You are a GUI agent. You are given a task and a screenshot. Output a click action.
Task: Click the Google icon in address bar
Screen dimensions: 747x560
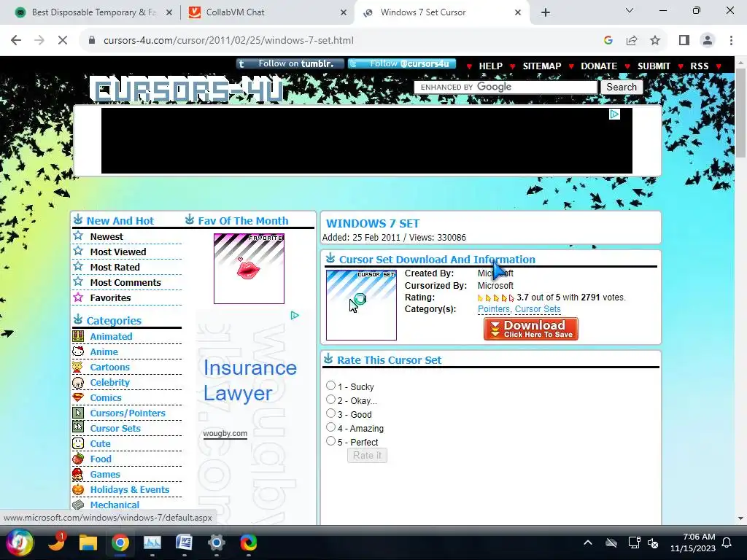[608, 41]
